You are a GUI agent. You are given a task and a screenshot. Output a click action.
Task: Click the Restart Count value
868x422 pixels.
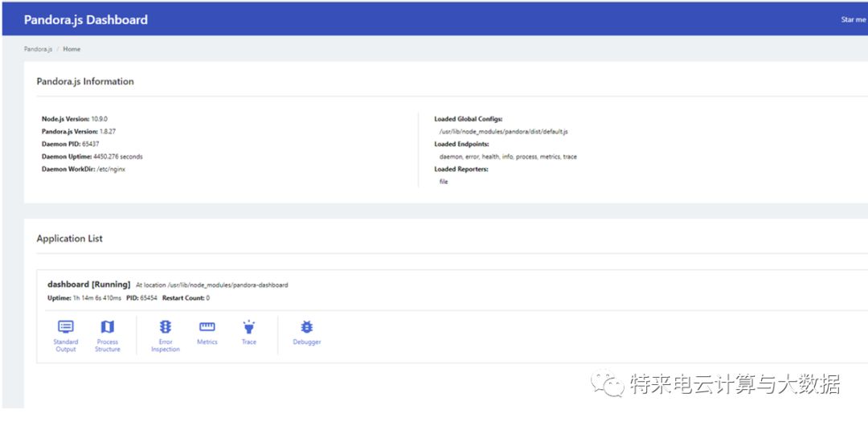(207, 298)
